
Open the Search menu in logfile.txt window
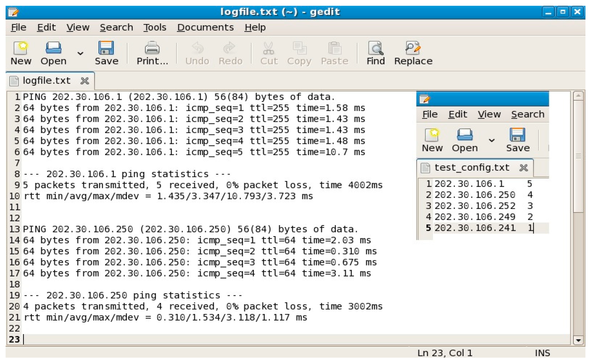pos(116,27)
